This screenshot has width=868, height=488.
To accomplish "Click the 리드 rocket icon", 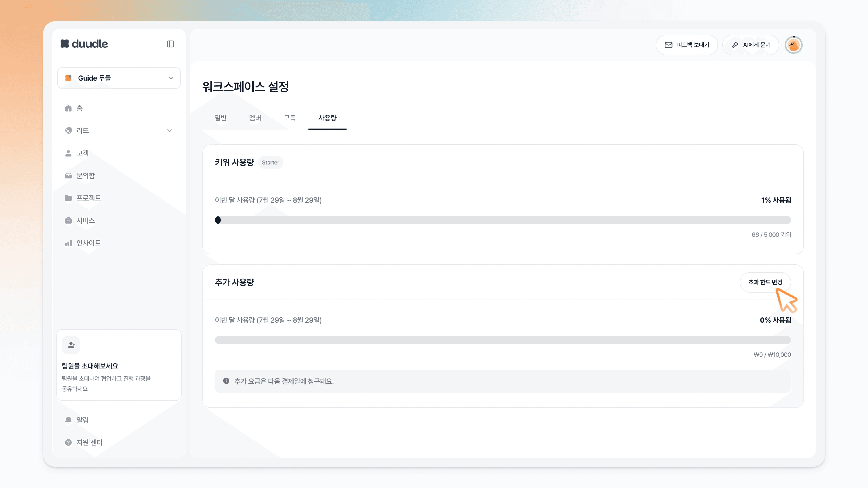I will pyautogui.click(x=68, y=131).
